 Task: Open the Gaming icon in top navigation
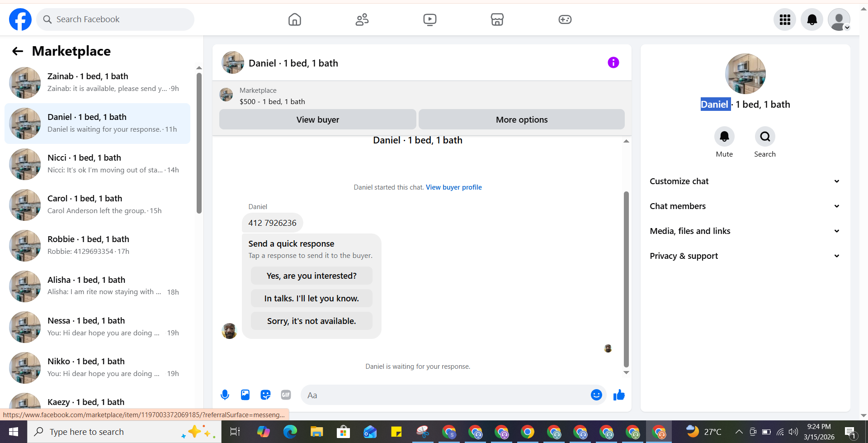tap(565, 19)
